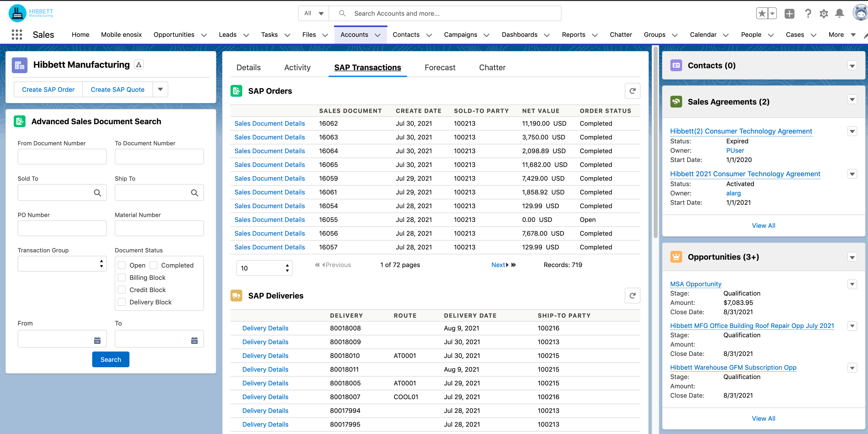Click the search magnifier in global search
The image size is (868, 434).
(342, 13)
